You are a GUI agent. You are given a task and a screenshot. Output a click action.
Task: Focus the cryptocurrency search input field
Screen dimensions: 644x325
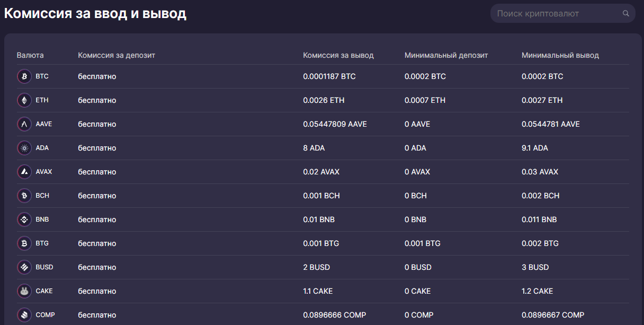coord(556,14)
